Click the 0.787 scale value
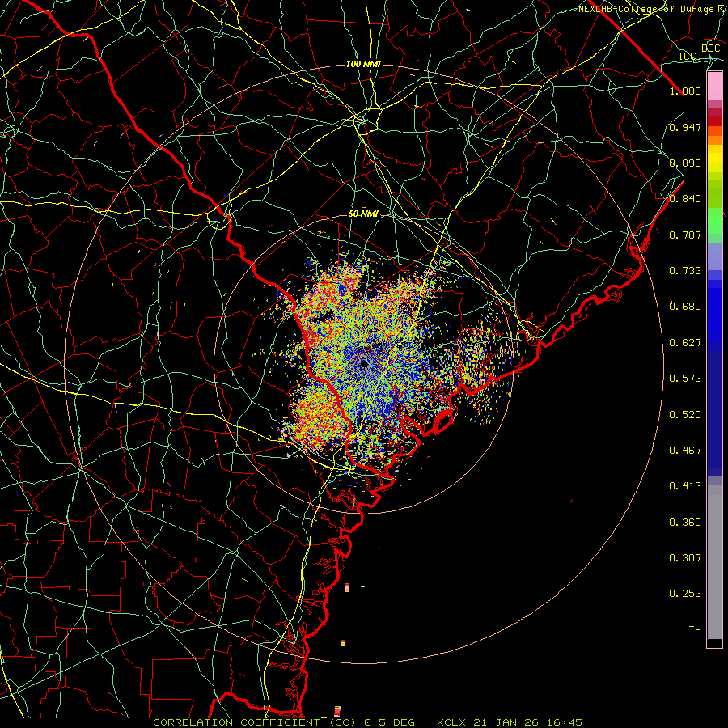Screen dimensions: 728x728 (x=685, y=235)
